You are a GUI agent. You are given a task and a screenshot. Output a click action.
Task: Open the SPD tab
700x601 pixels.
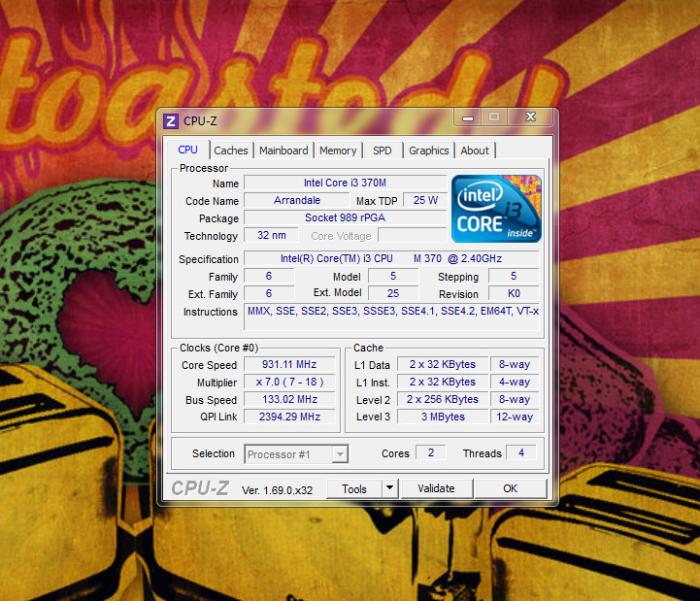[383, 150]
